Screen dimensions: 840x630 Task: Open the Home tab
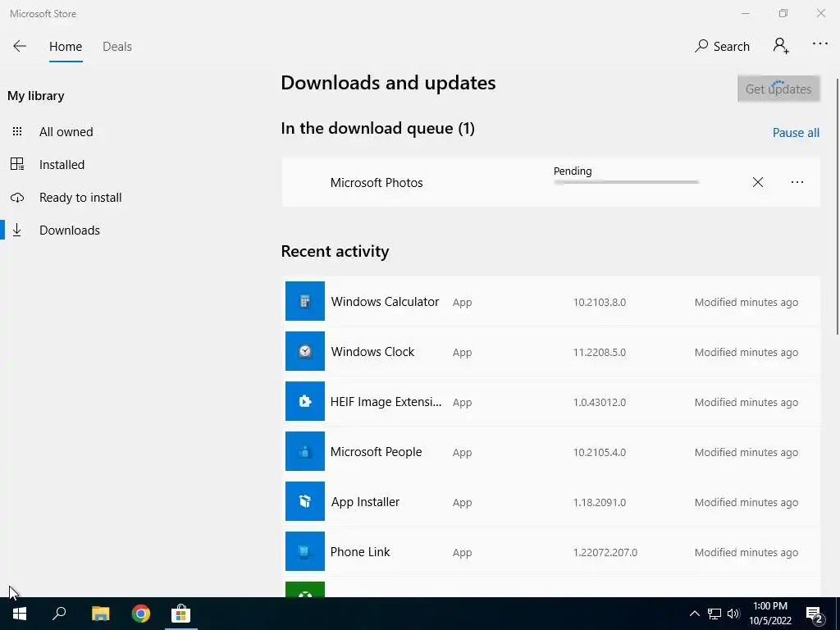coord(66,47)
